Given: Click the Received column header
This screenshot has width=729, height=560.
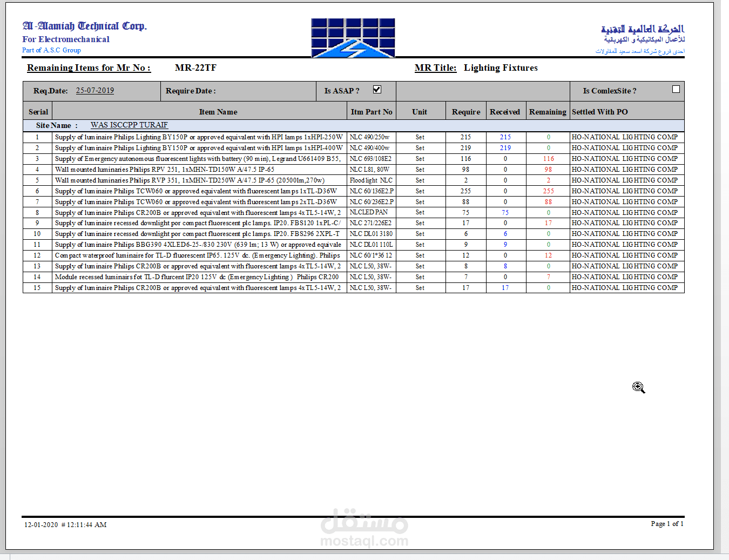Looking at the screenshot, I should pos(505,112).
